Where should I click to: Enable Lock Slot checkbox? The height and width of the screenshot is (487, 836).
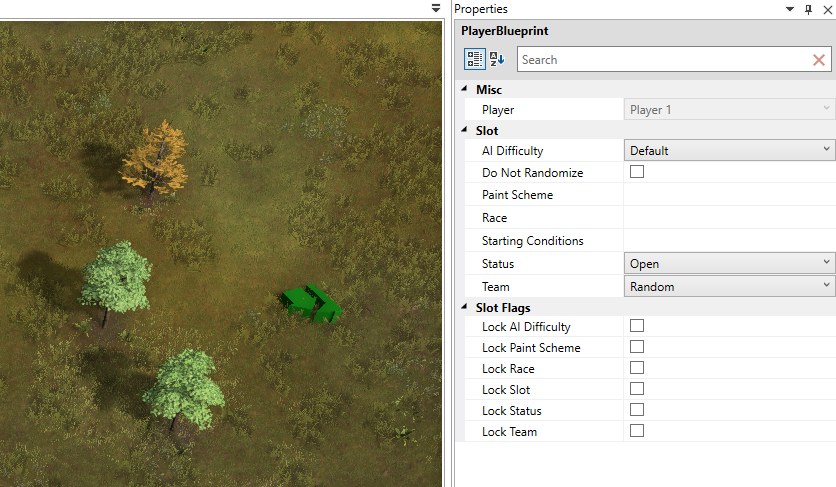(637, 389)
